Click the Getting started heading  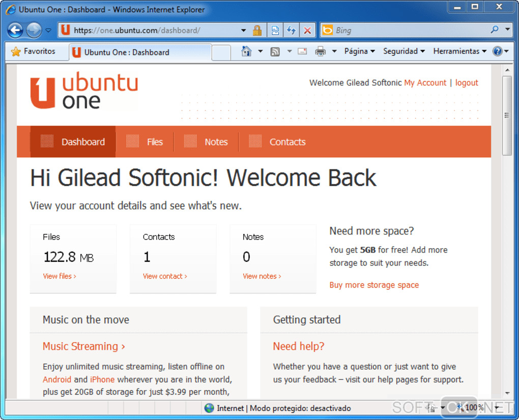[x=307, y=320]
